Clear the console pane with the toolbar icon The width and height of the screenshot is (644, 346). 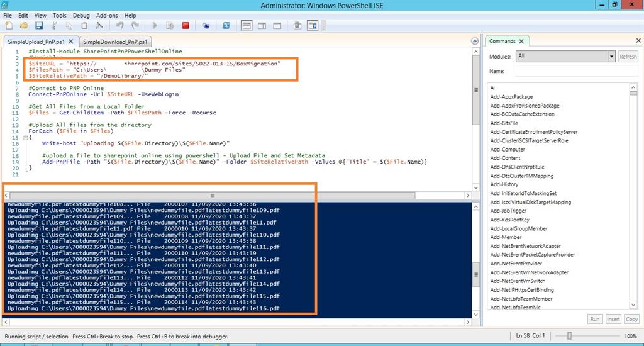click(99, 25)
